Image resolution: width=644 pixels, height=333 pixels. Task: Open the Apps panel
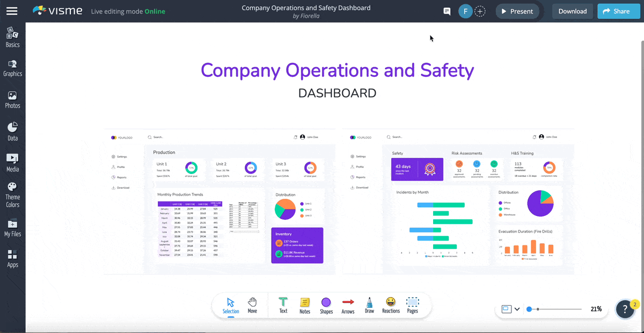tap(12, 258)
